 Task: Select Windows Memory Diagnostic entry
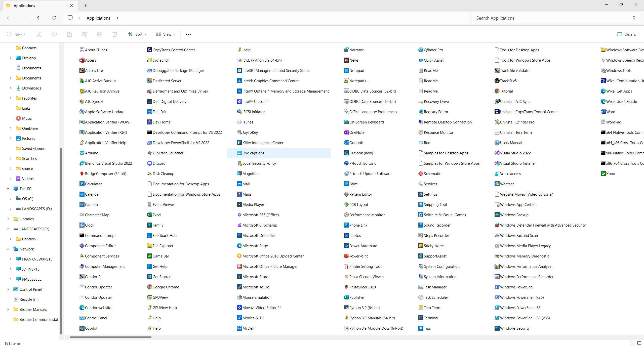522,256
